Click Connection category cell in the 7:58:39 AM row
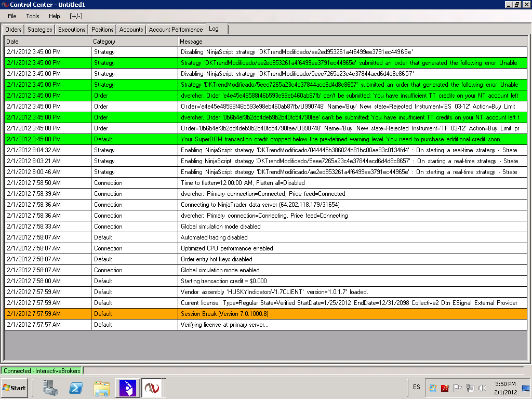This screenshot has width=532, height=399. pos(135,194)
